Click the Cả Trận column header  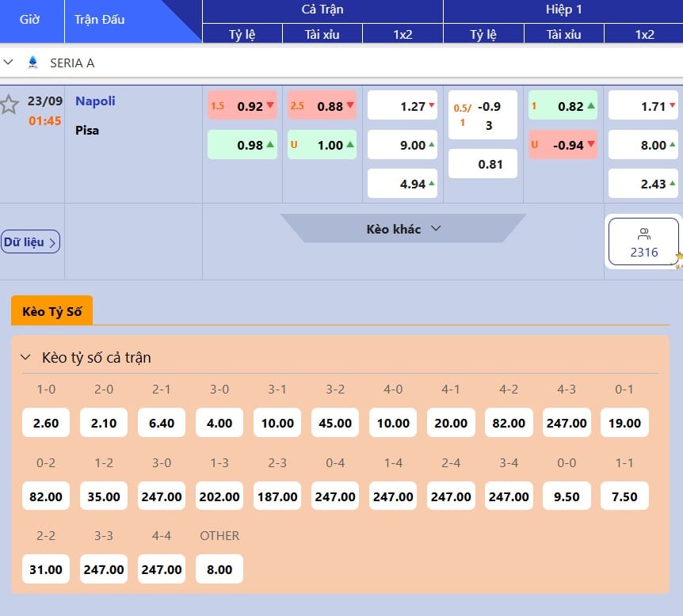point(322,10)
